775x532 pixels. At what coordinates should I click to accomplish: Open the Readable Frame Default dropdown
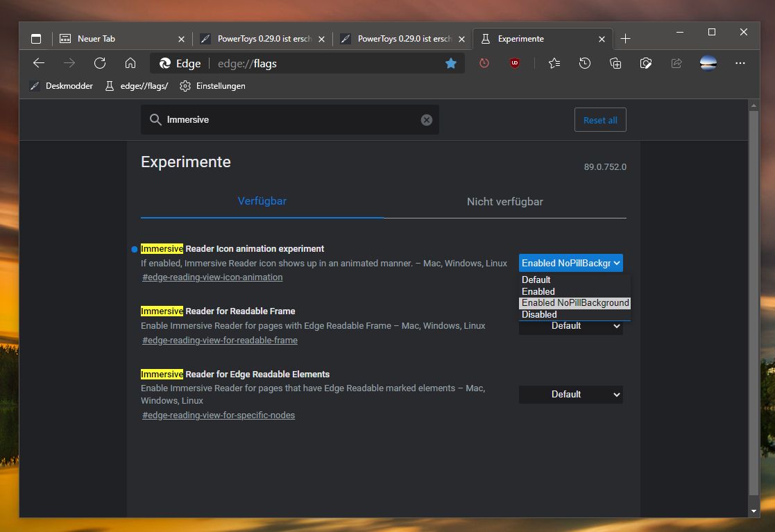[x=571, y=327]
